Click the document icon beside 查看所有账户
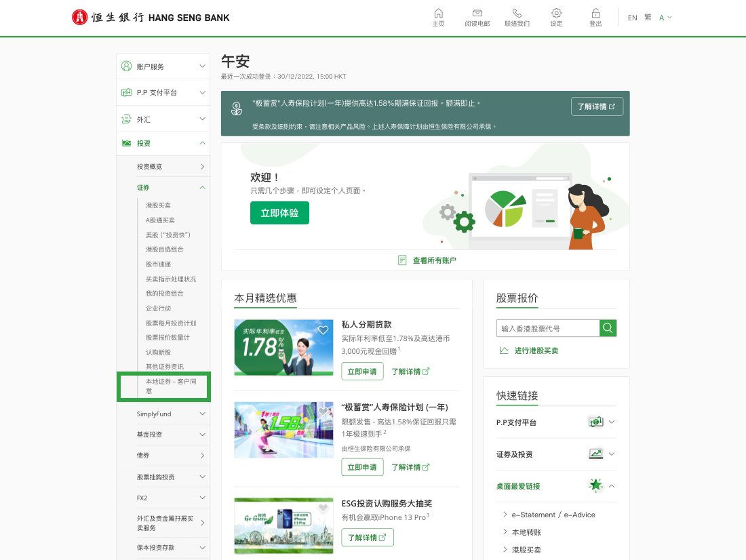The height and width of the screenshot is (560, 746). coord(402,260)
